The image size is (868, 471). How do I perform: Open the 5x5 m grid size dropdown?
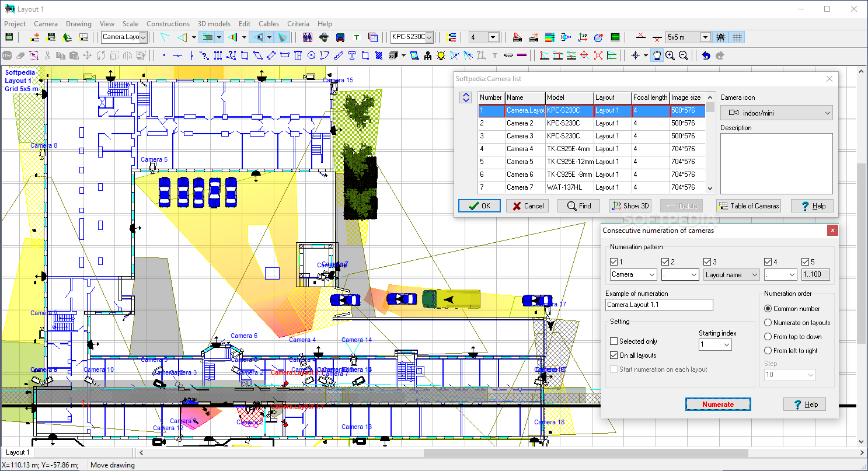tap(688, 37)
